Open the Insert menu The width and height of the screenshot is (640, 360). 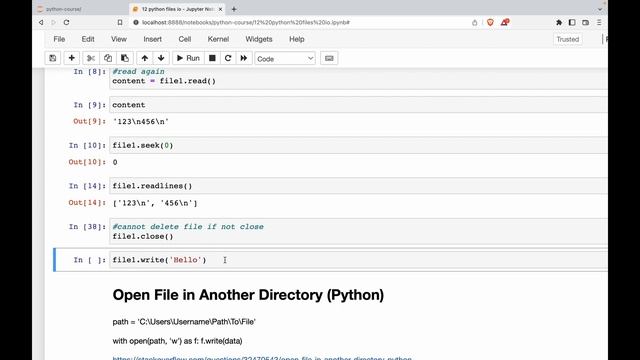[x=152, y=39]
